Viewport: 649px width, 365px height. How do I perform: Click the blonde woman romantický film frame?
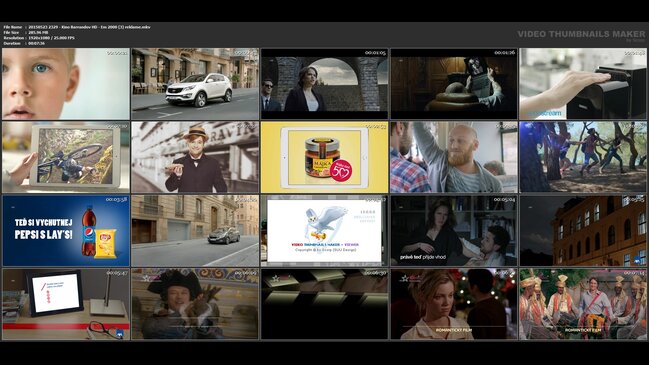tap(454, 304)
